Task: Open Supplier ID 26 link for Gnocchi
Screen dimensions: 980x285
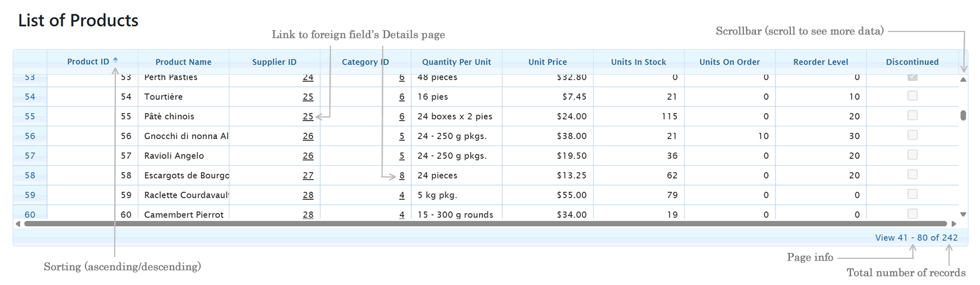Action: [308, 136]
